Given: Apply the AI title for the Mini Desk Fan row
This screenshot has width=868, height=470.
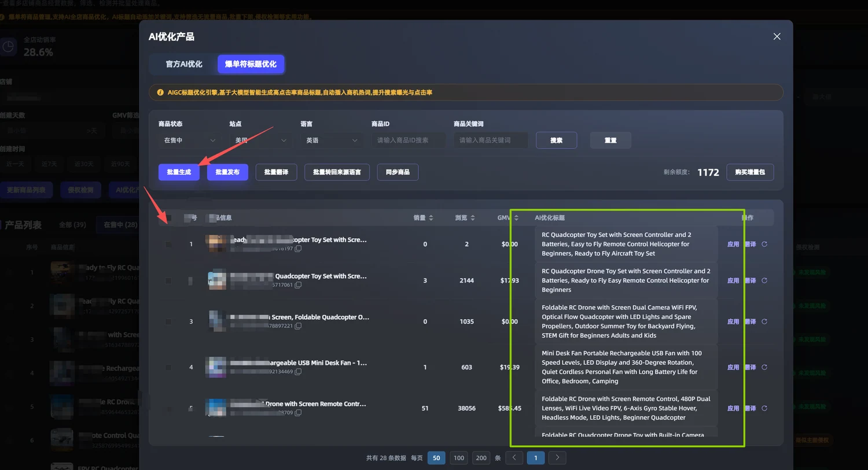Looking at the screenshot, I should pyautogui.click(x=733, y=367).
